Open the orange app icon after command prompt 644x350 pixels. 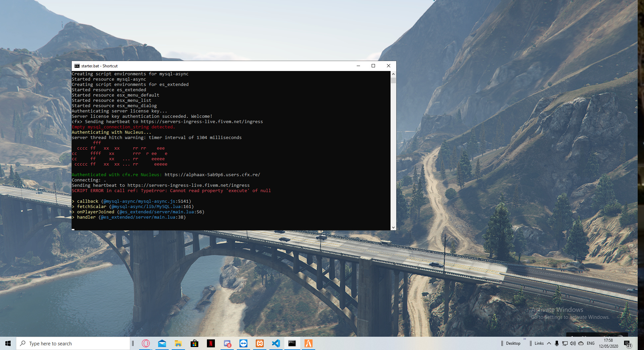pyautogui.click(x=309, y=343)
